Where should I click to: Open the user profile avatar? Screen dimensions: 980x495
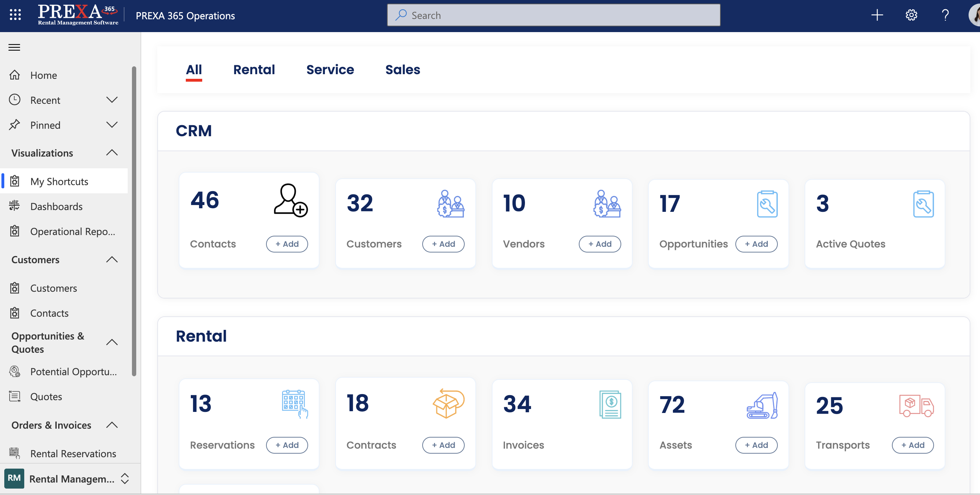[x=974, y=15]
